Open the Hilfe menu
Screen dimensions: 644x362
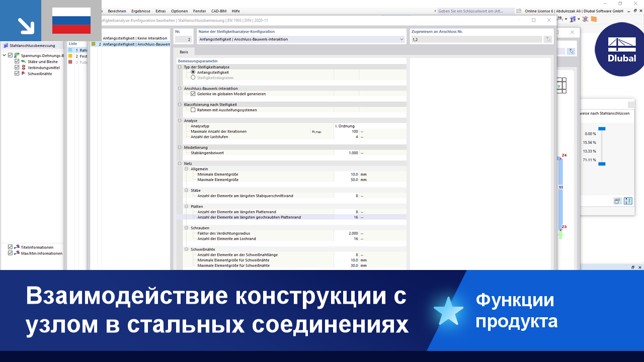tap(236, 11)
